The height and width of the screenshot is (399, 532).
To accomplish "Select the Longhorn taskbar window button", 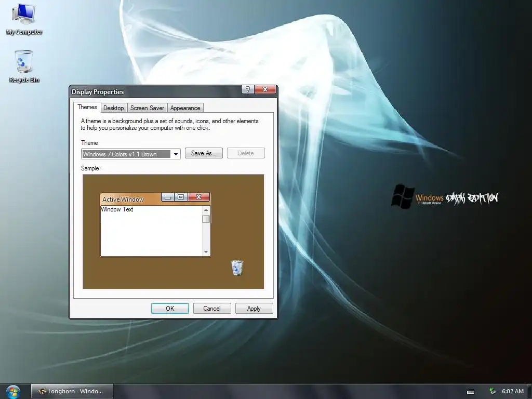I will 72,391.
